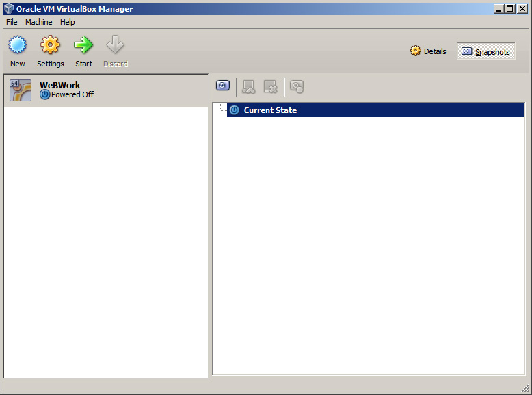Switch to the Details view
Viewport: 532px width, 395px height.
428,51
